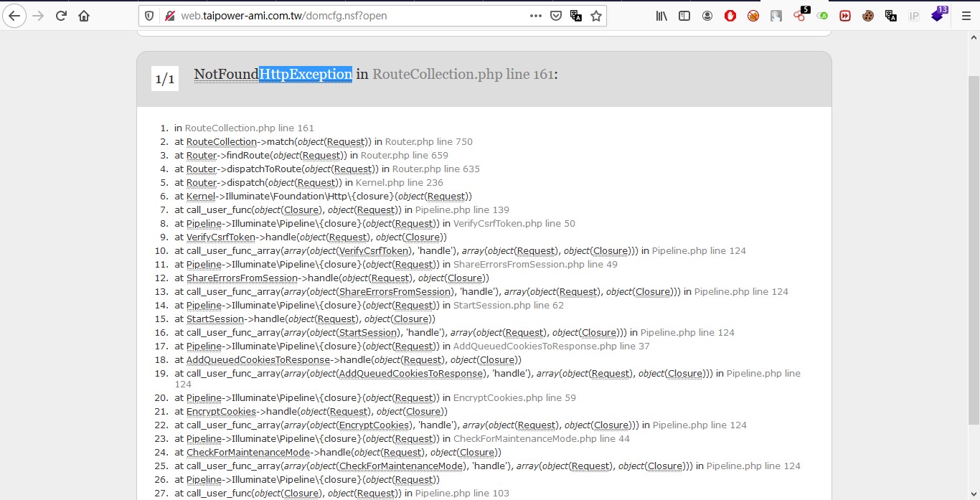Click 'RouteCollection.php line 161:' in the heading
Image resolution: width=980 pixels, height=500 pixels.
click(465, 74)
